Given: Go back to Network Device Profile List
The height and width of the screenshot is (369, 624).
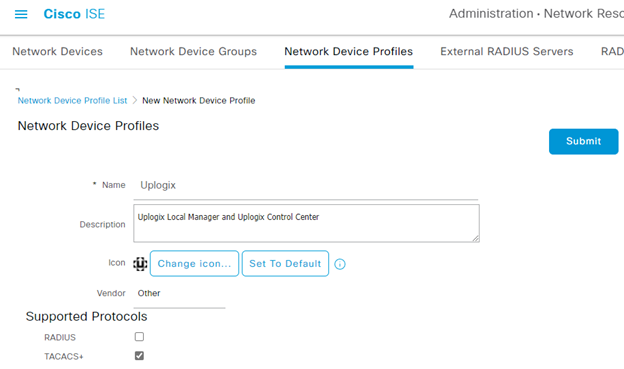Looking at the screenshot, I should coord(72,101).
